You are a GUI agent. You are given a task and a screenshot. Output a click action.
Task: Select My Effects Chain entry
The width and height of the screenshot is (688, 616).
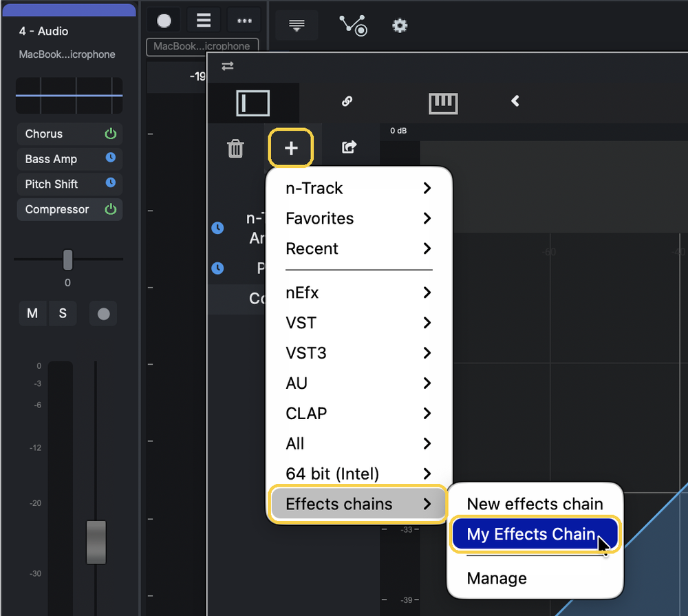coord(535,534)
